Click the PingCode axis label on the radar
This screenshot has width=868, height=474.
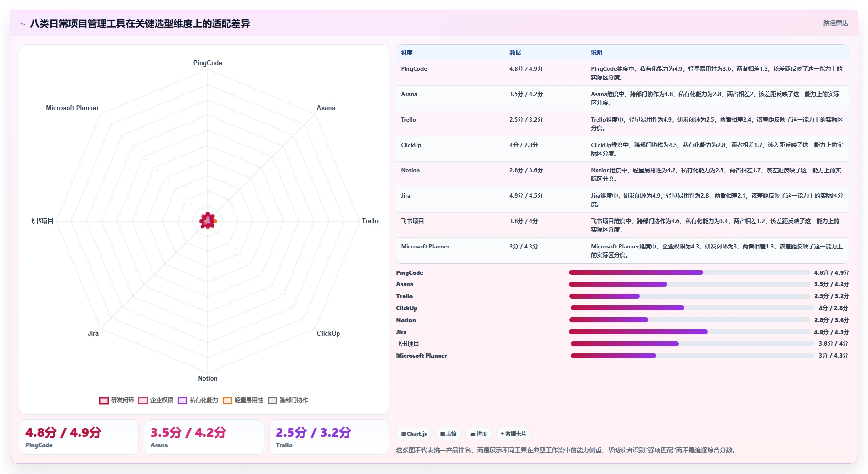coord(208,63)
